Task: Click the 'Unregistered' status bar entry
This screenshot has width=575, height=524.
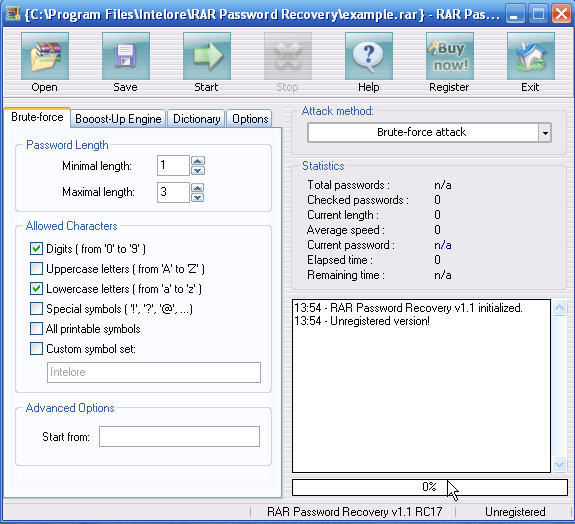Action: click(x=515, y=512)
